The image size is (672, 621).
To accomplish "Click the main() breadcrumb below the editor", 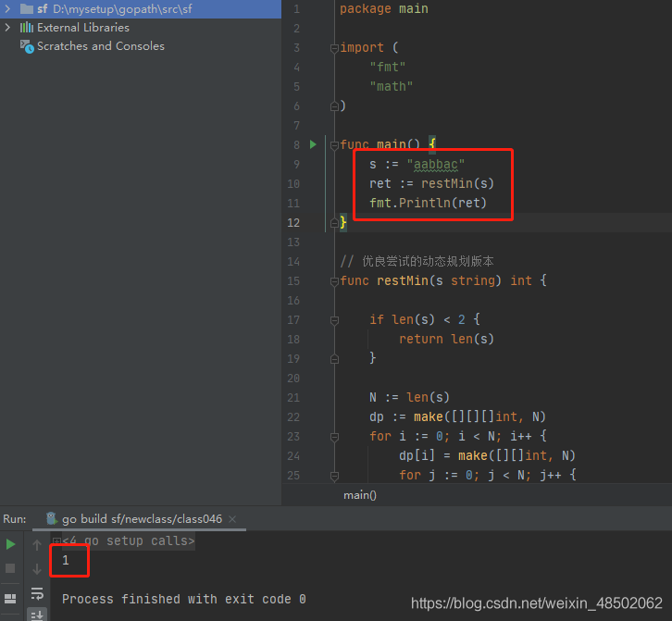I will [x=360, y=495].
